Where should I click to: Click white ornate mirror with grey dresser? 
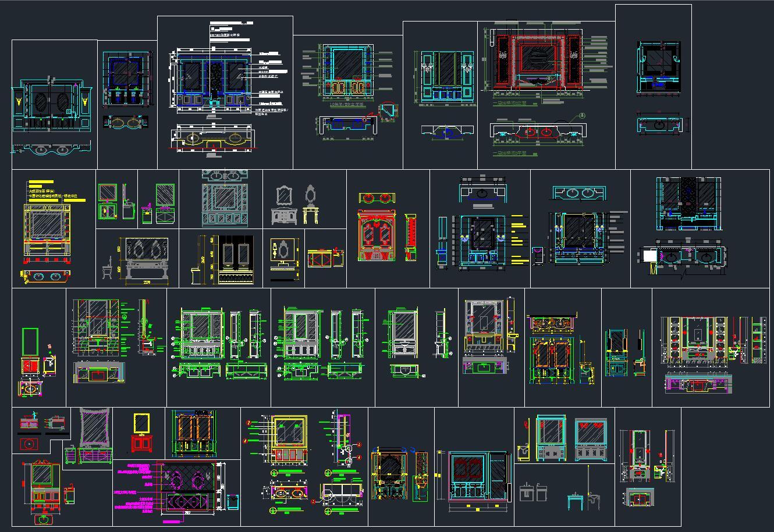(284, 205)
